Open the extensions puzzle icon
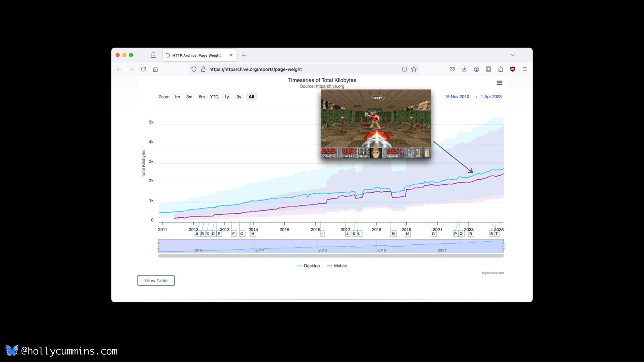The image size is (644, 362). 500,69
